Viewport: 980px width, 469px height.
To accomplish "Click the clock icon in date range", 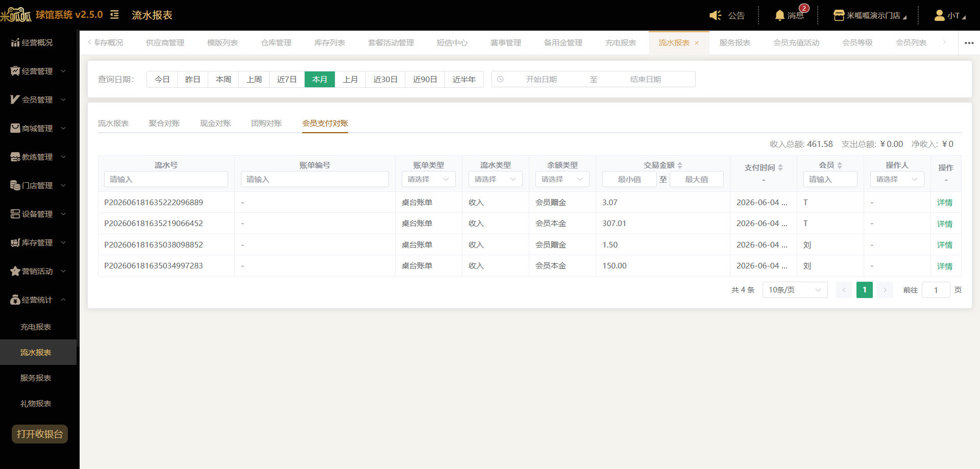I will pyautogui.click(x=500, y=79).
